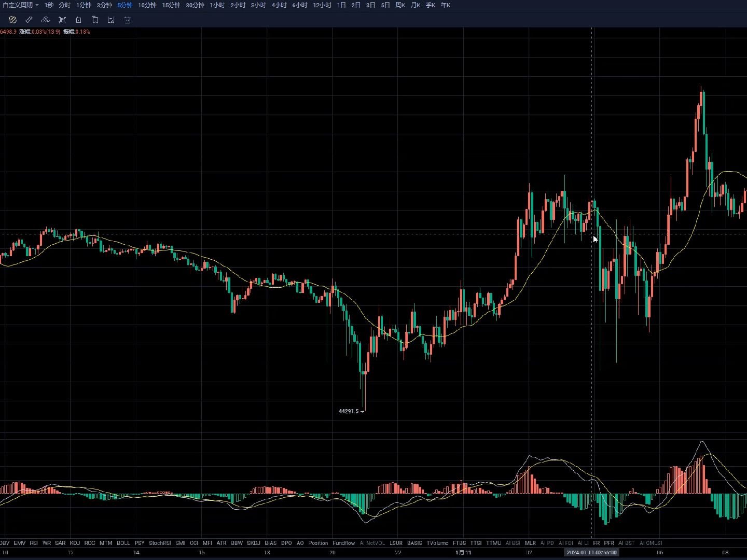747x560 pixels.
Task: Select the 15分钟 timeframe
Action: pos(171,5)
